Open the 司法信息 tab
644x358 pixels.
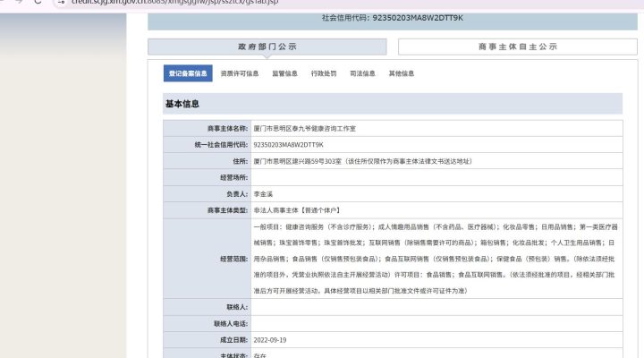pos(362,73)
